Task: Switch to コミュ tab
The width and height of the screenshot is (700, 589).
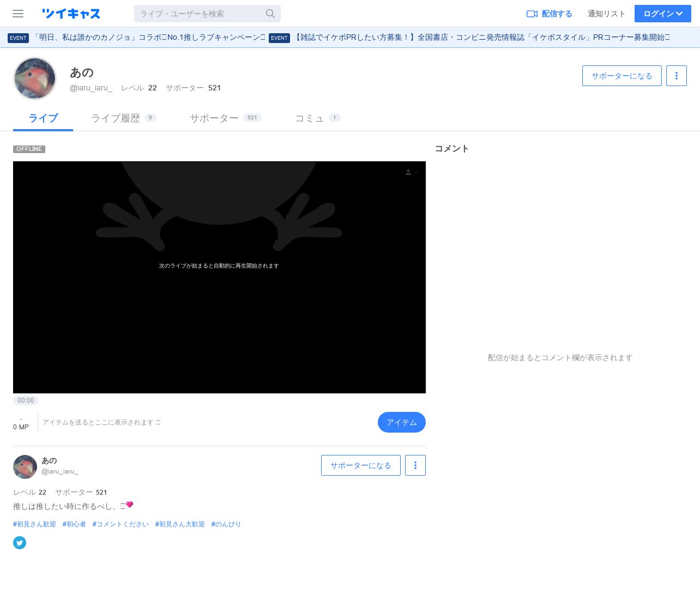Action: coord(318,118)
